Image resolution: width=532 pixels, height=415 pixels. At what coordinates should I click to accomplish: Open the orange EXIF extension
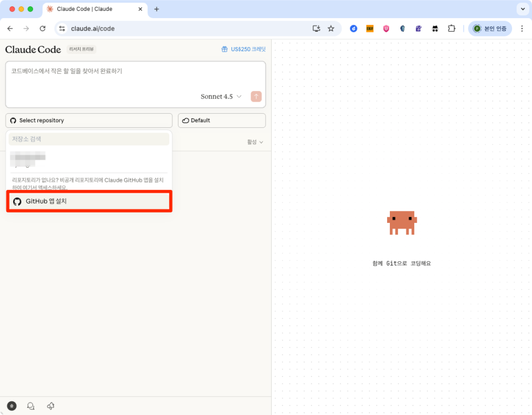pos(370,28)
